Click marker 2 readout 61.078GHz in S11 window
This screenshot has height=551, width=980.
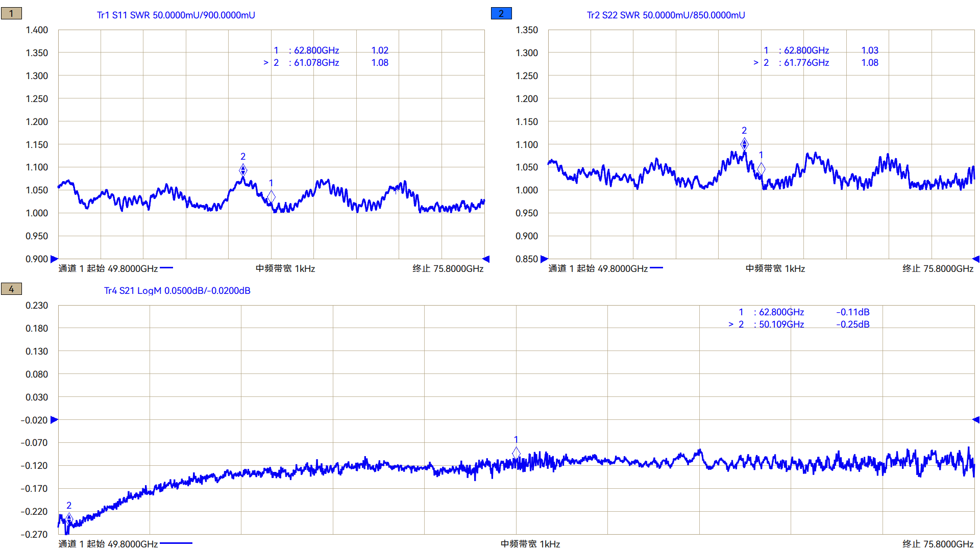316,63
